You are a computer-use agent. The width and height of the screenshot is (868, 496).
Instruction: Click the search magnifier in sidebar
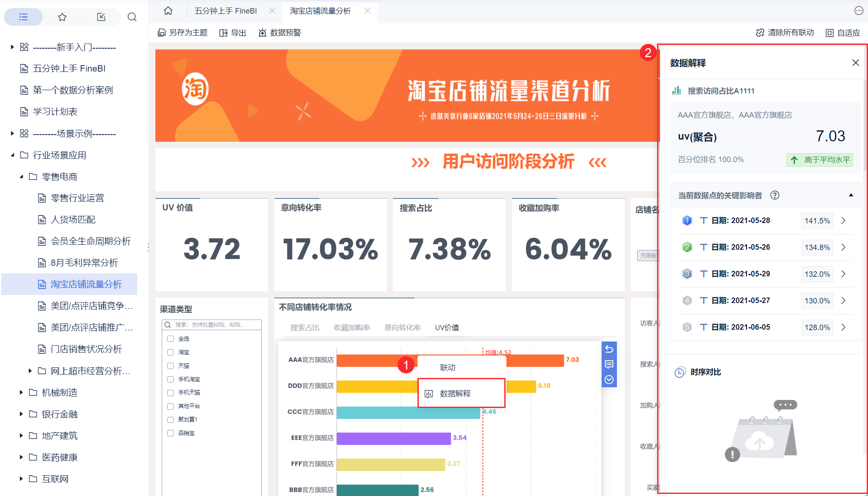click(132, 17)
